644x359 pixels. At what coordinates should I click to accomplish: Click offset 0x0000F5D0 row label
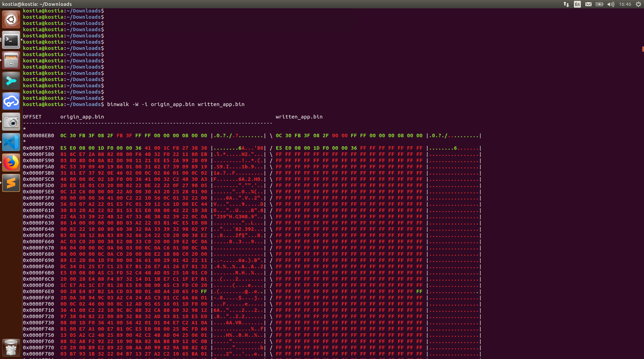(x=39, y=185)
